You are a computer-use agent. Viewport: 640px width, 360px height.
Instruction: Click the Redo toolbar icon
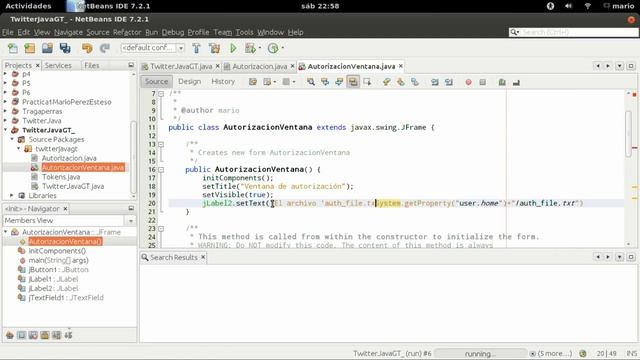coord(105,48)
